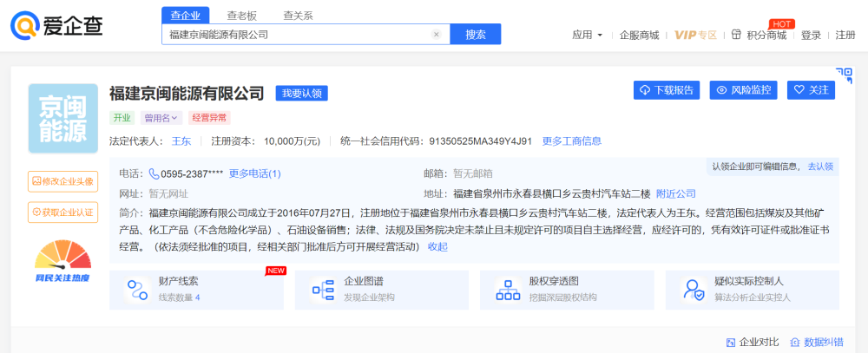Click the 关注 button
The image size is (868, 353).
(811, 90)
